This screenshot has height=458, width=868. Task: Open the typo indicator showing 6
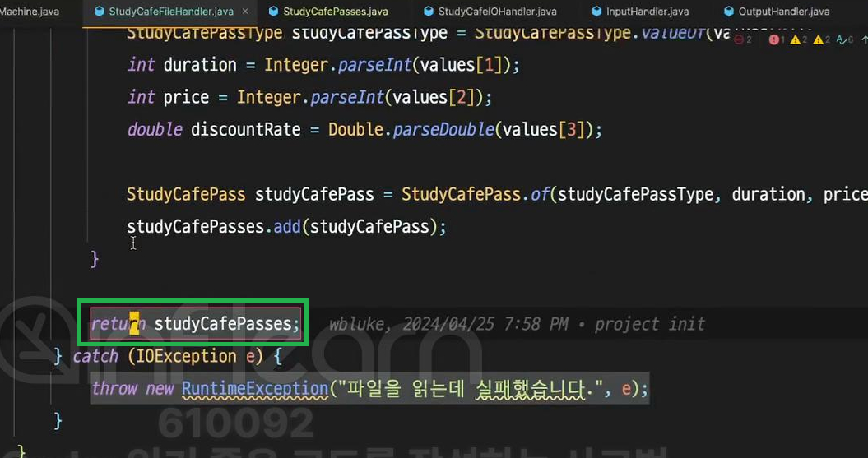tap(845, 39)
